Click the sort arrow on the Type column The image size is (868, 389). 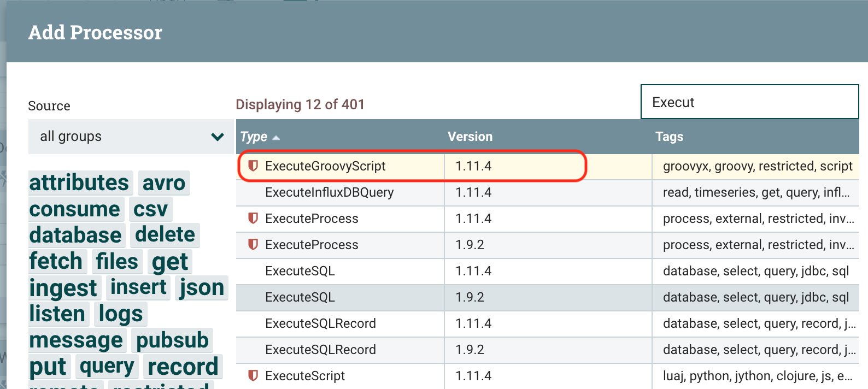tap(276, 138)
